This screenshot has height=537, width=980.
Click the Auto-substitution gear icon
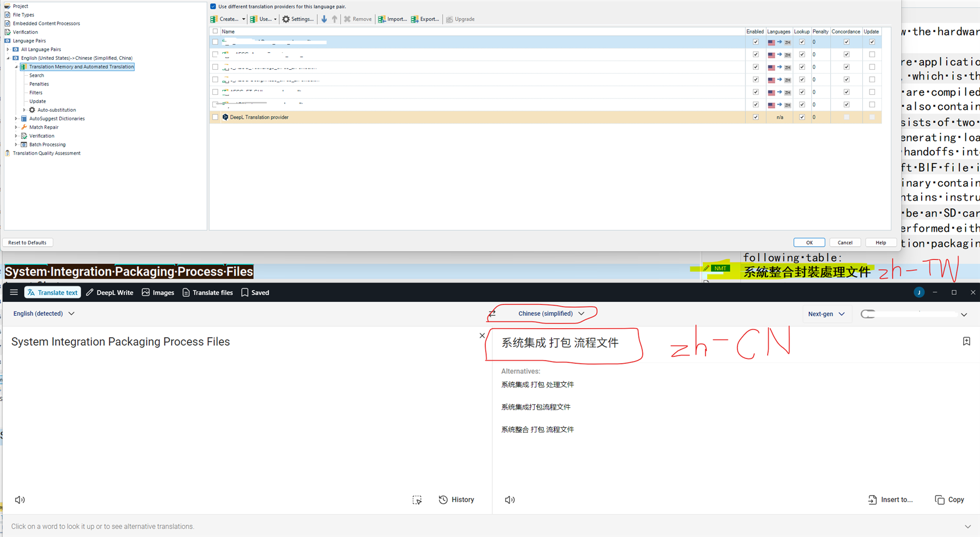coord(32,110)
